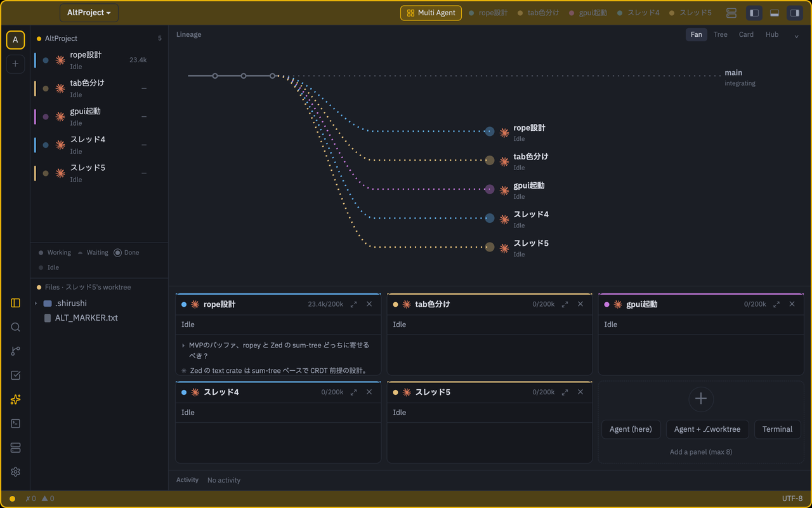The image size is (812, 508).
Task: Select Card lineage view
Action: 746,34
